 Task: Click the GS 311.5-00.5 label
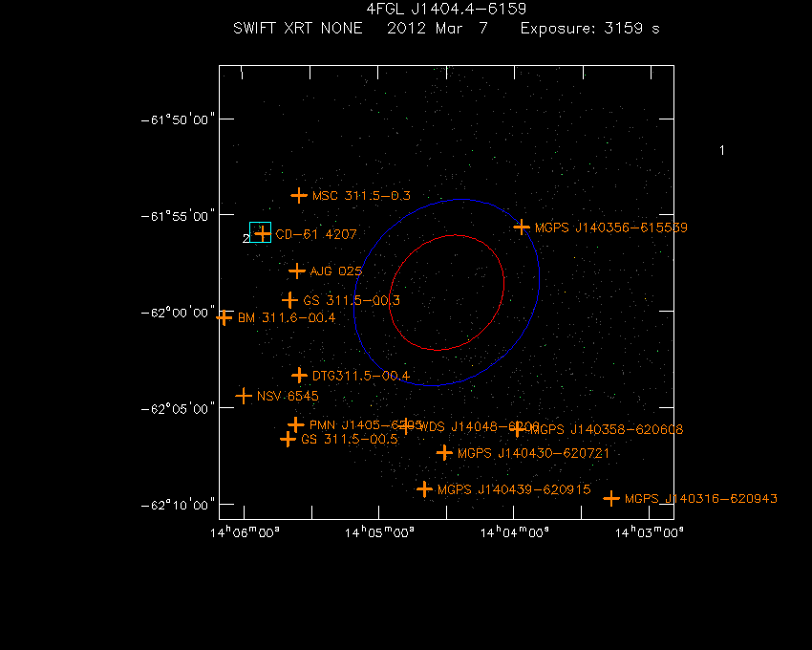click(350, 439)
